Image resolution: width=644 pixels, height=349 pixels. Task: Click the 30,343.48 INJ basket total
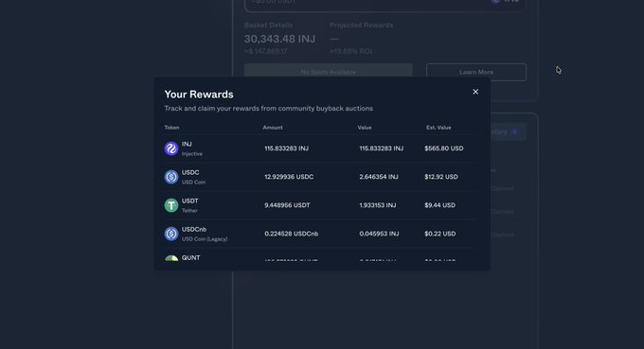(x=279, y=39)
